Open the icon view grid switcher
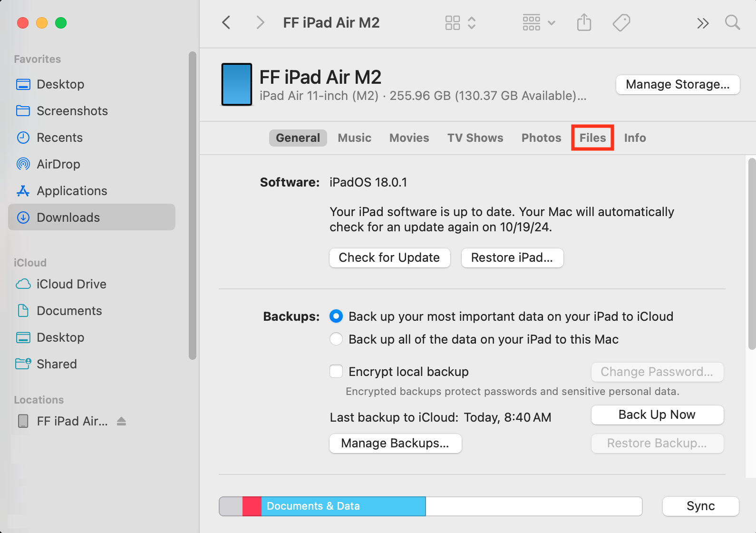 pos(460,22)
